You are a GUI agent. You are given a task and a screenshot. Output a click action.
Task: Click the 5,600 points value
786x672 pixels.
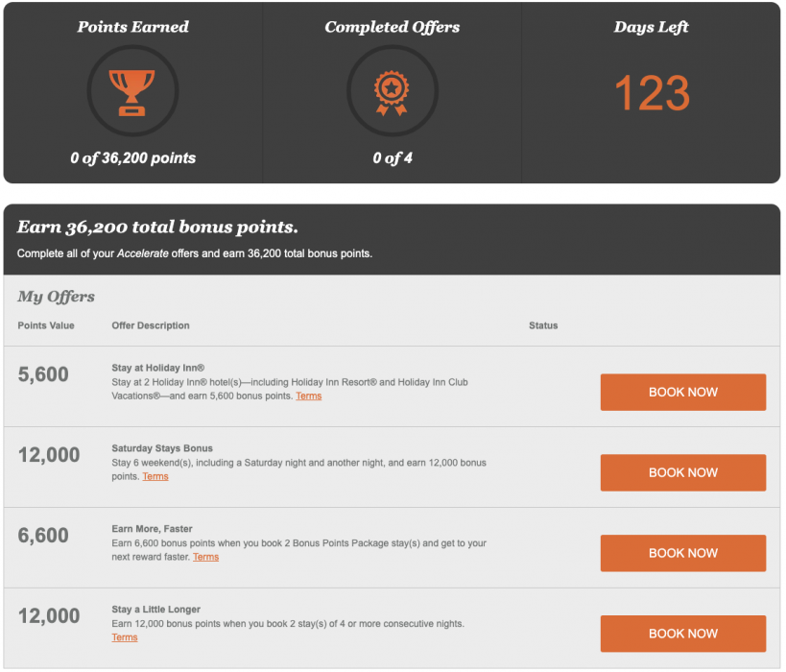pyautogui.click(x=43, y=374)
